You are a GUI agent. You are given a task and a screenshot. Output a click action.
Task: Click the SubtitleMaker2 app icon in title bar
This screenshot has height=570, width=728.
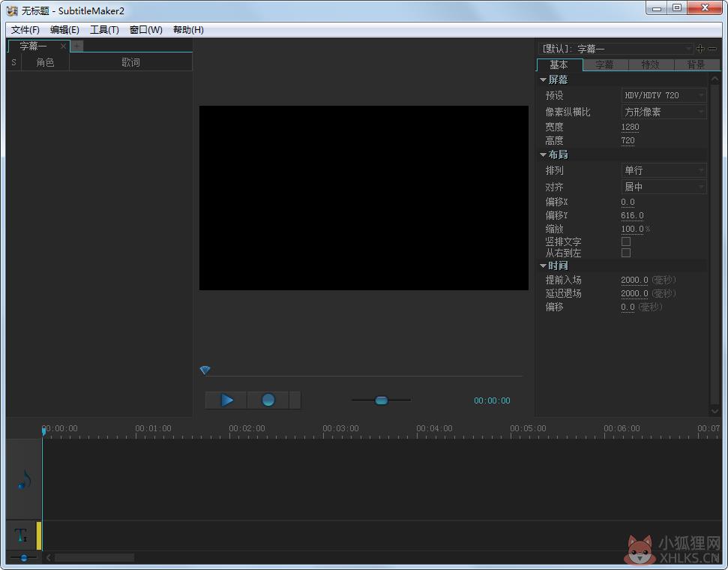(12, 10)
